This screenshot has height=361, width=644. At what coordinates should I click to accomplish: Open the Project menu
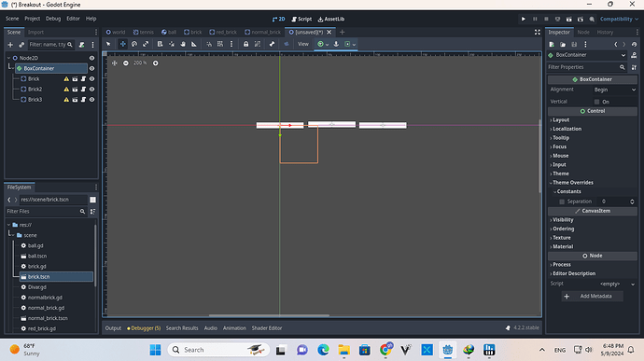[33, 19]
